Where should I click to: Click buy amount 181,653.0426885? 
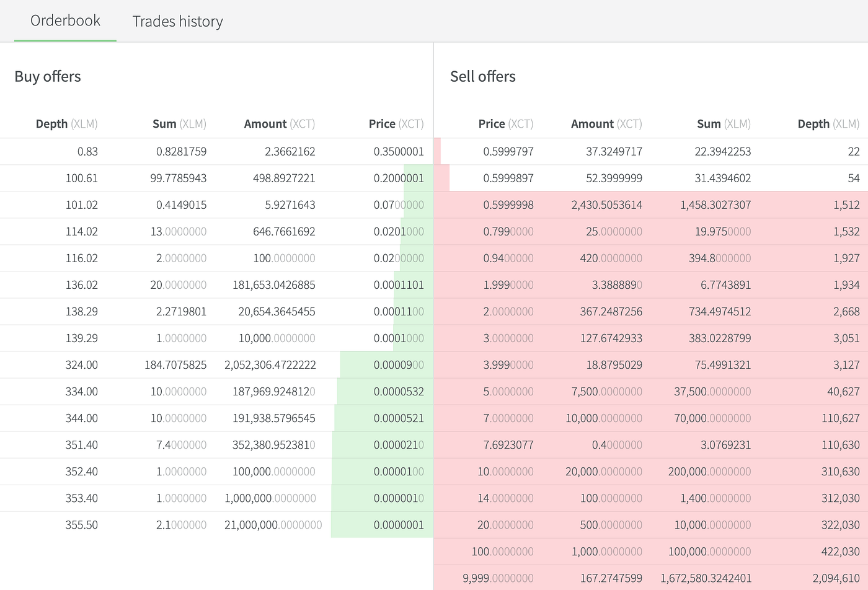point(274,284)
